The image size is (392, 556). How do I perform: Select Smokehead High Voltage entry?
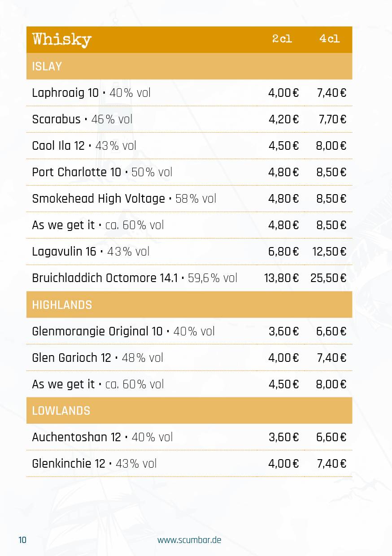(189, 199)
